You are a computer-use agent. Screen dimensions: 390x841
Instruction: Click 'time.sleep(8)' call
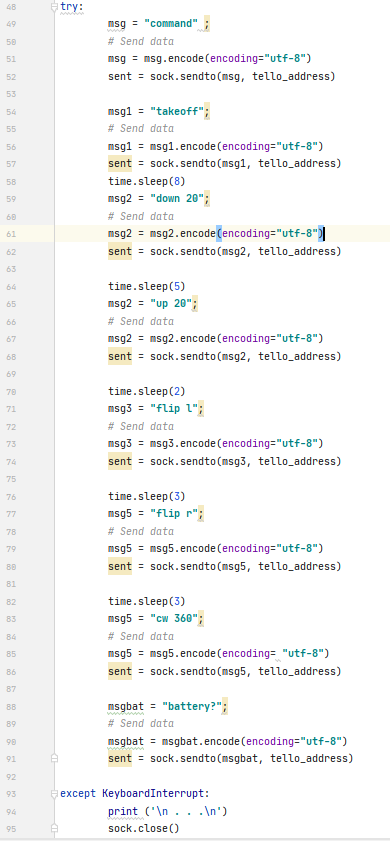click(x=146, y=181)
